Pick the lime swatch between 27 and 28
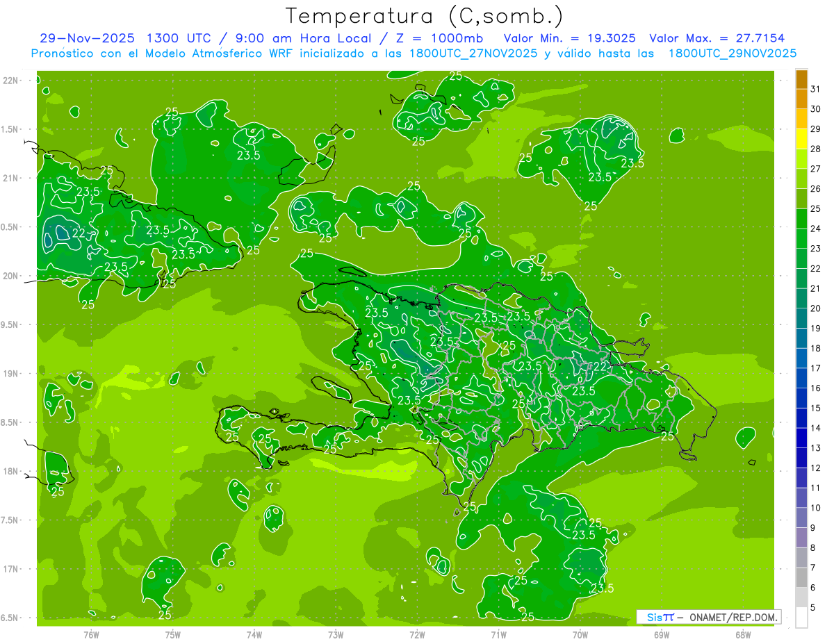 [x=801, y=158]
